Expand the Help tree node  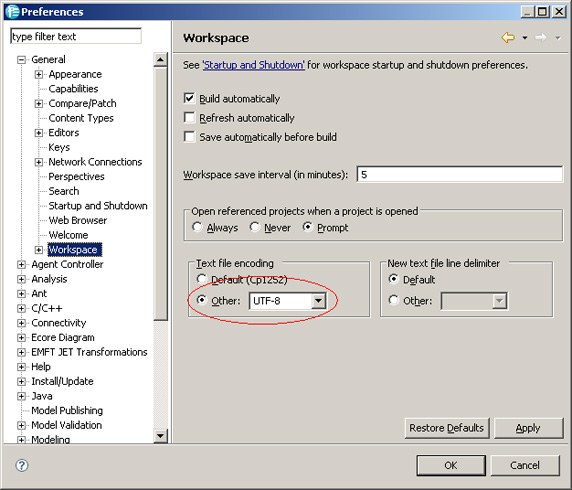coord(22,367)
